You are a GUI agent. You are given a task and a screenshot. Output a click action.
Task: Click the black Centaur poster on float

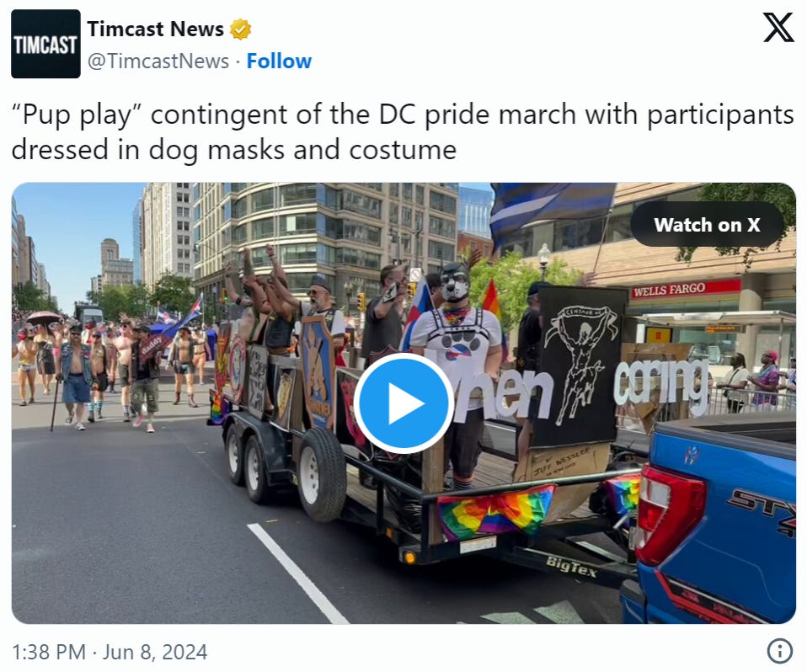point(579,365)
